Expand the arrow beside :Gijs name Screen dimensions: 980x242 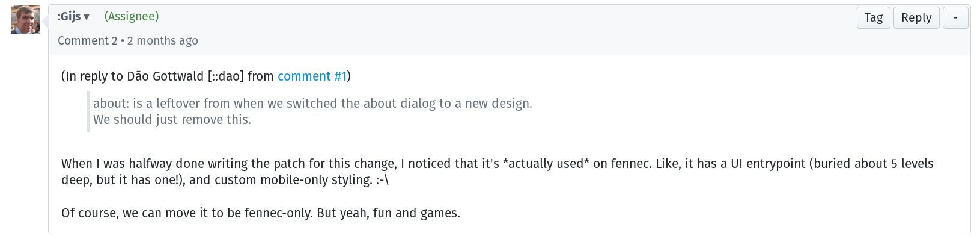pyautogui.click(x=87, y=17)
